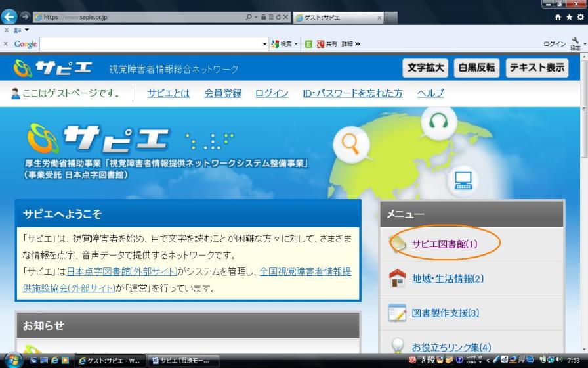The width and height of the screenshot is (588, 368).
Task: Open 地域・生活情報(2) menu link
Action: click(448, 278)
